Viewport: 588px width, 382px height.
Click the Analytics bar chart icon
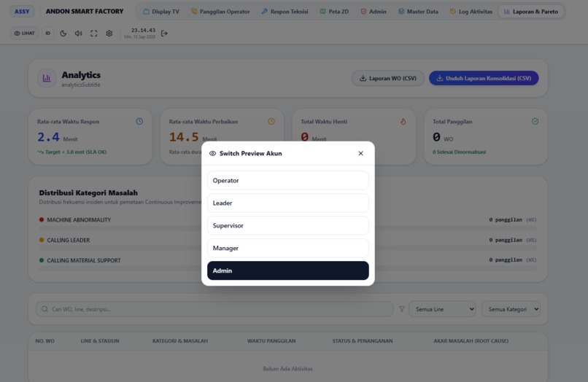(x=47, y=78)
